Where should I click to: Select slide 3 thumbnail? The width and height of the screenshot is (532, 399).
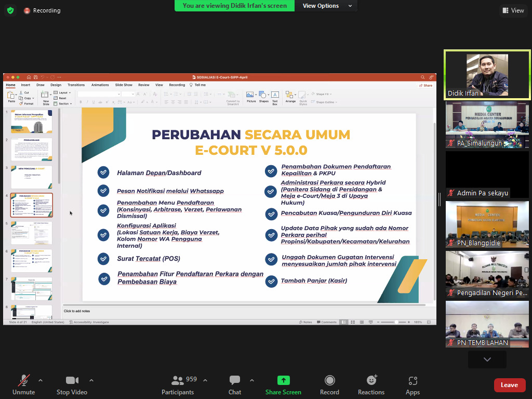pyautogui.click(x=32, y=177)
